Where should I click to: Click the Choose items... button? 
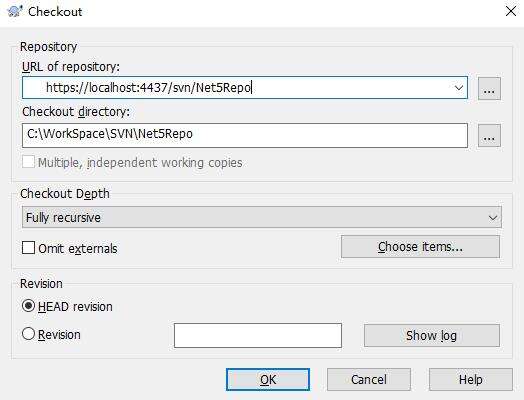pos(420,247)
